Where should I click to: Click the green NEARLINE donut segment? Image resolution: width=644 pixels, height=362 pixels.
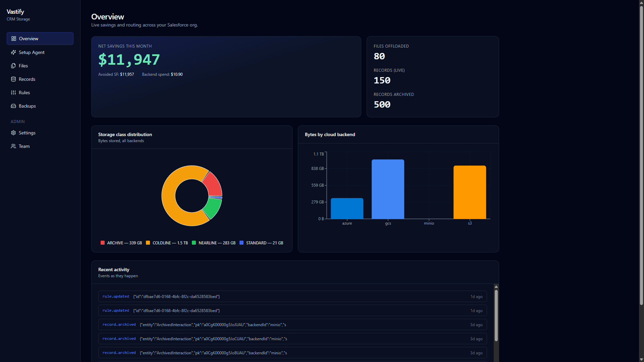[212, 208]
